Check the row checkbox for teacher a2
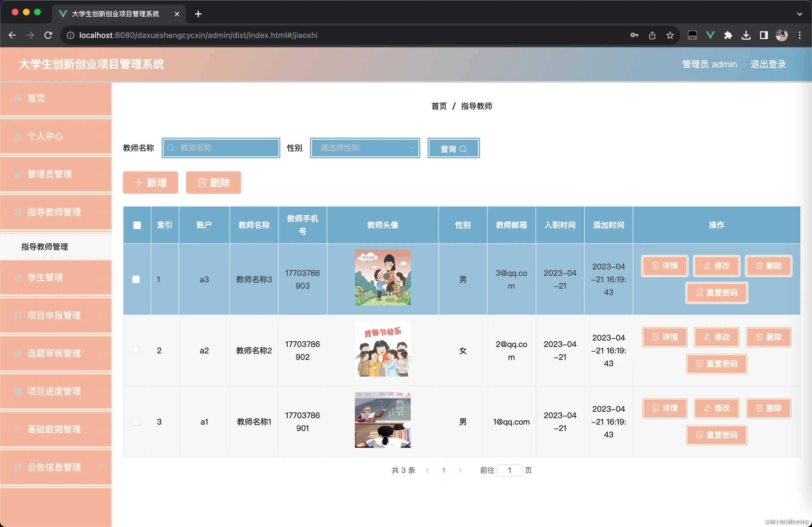The height and width of the screenshot is (527, 812). point(136,350)
